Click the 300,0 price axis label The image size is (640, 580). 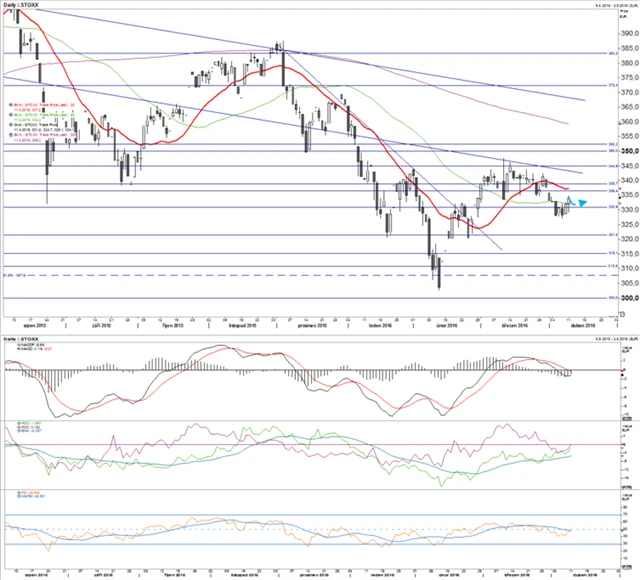629,298
